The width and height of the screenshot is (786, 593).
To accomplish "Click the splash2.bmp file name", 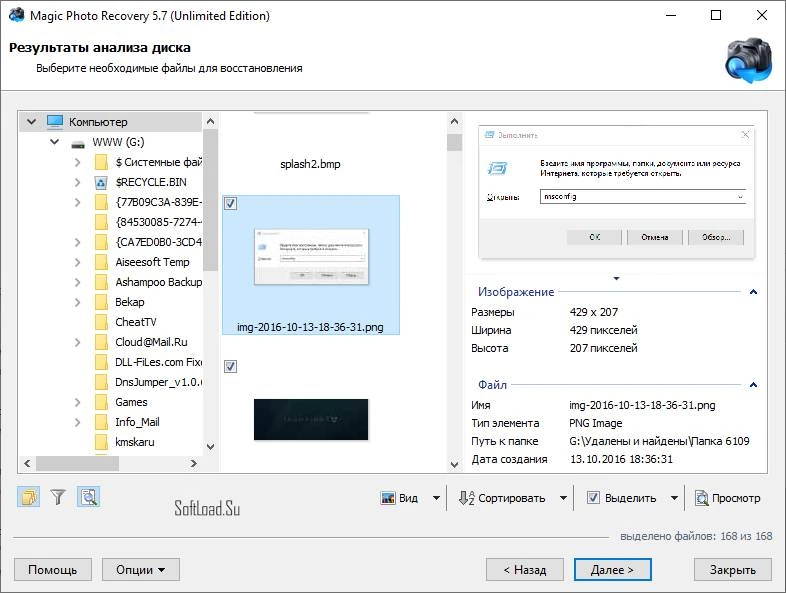I will pyautogui.click(x=310, y=164).
